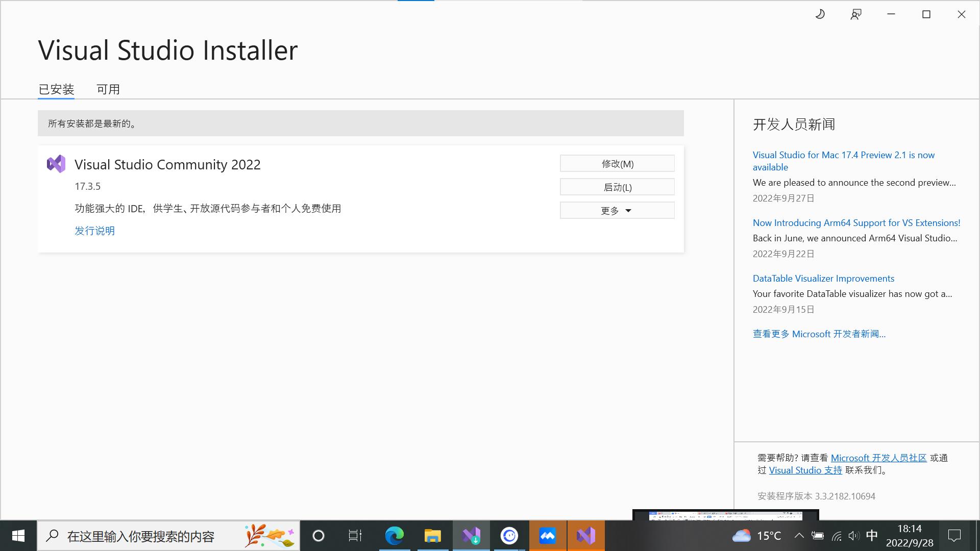Open Visual Studio 支持 link

pos(805,470)
